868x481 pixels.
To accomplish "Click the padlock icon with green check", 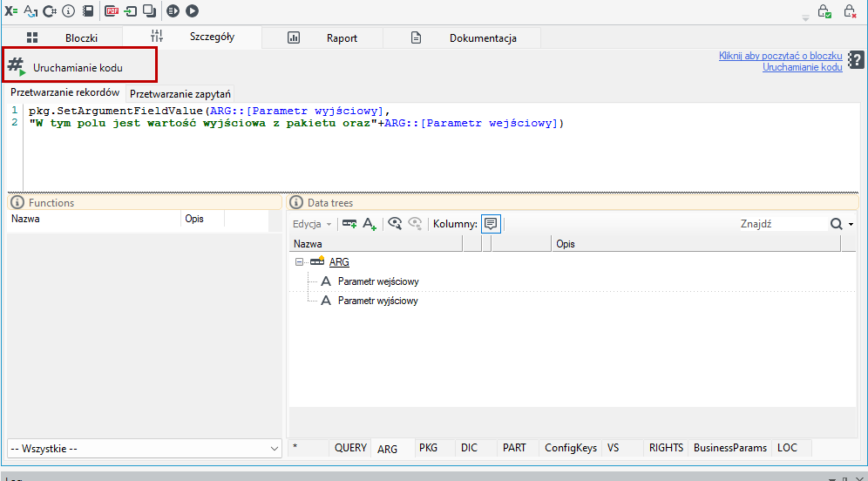I will click(824, 11).
